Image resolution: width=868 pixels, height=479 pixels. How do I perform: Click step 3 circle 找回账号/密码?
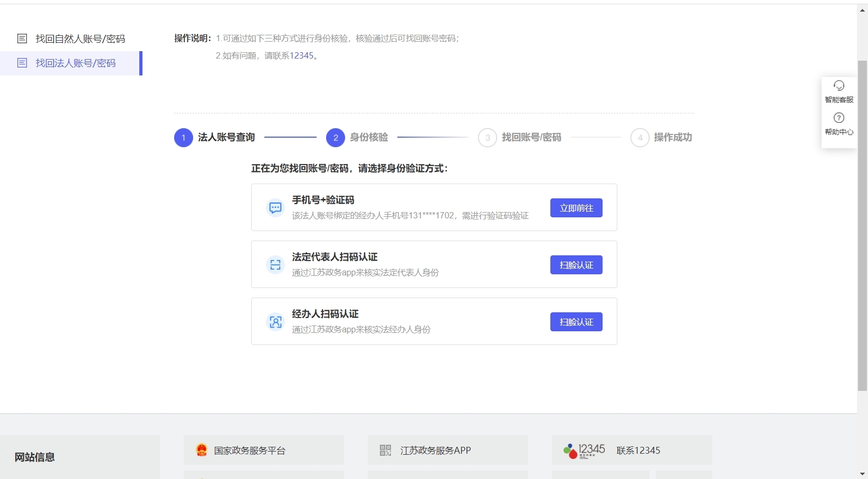tap(488, 138)
